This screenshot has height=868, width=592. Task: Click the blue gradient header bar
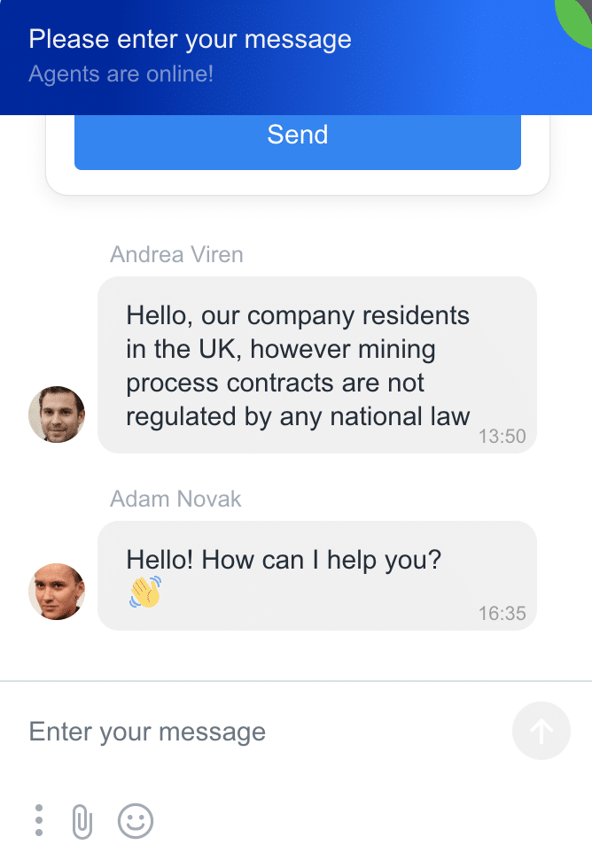pos(296,58)
